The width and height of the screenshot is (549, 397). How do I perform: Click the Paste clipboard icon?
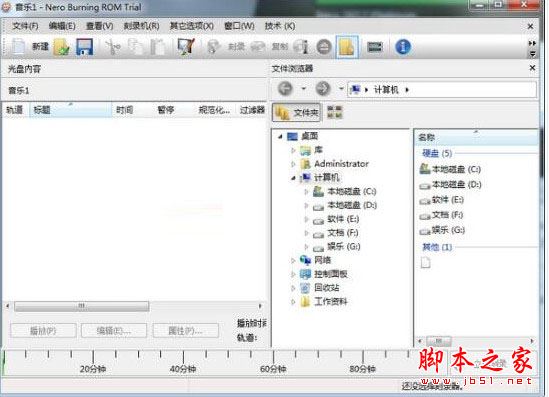(158, 47)
